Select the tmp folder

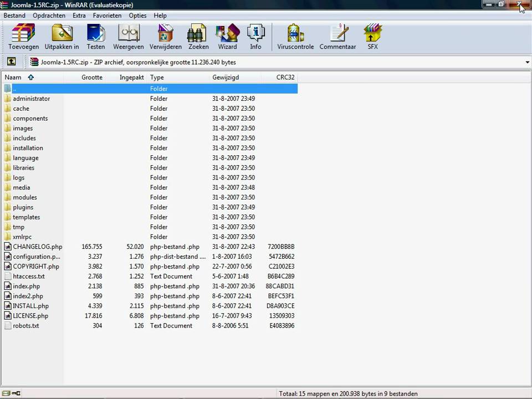point(18,227)
